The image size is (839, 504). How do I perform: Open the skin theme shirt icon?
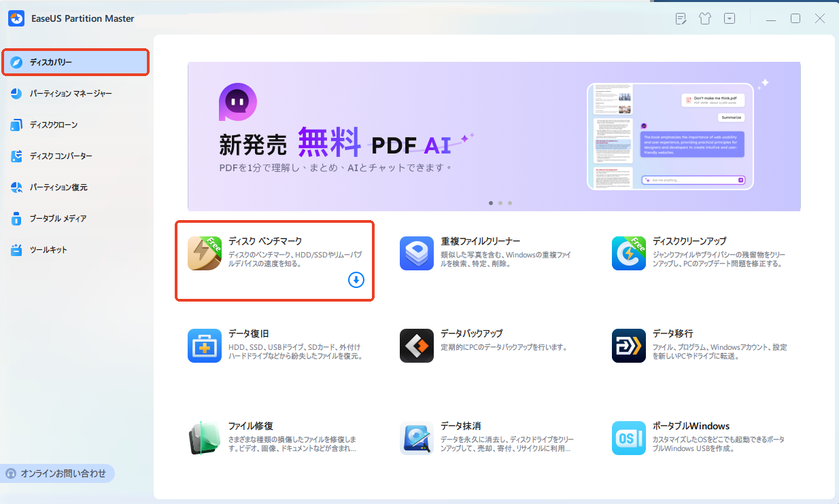704,19
